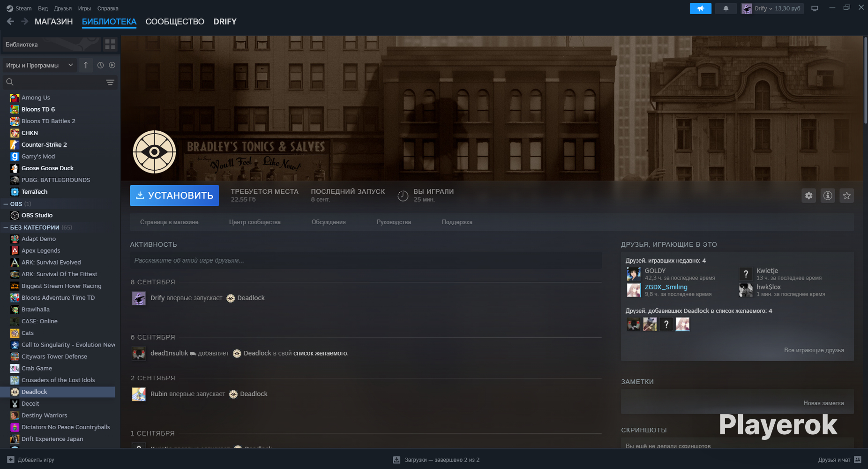Click dead1nsultik name in activity feed
Image resolution: width=868 pixels, height=469 pixels.
(x=169, y=353)
